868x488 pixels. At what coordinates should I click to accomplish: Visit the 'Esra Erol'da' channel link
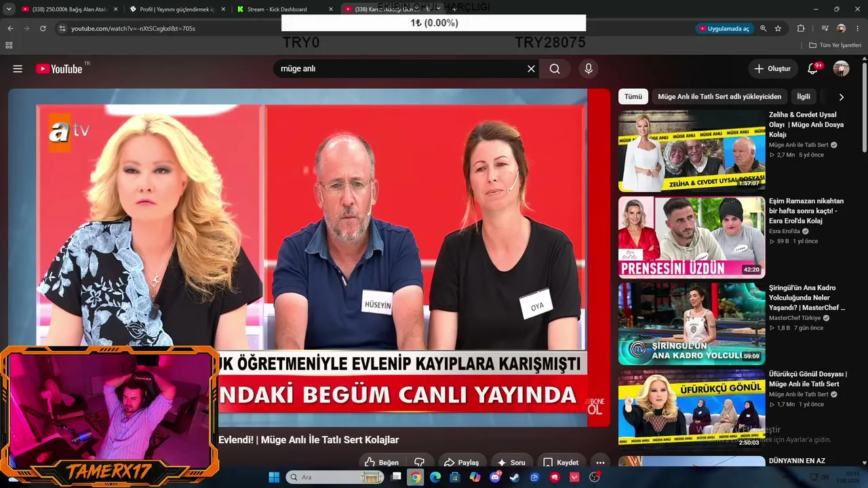[x=785, y=231]
